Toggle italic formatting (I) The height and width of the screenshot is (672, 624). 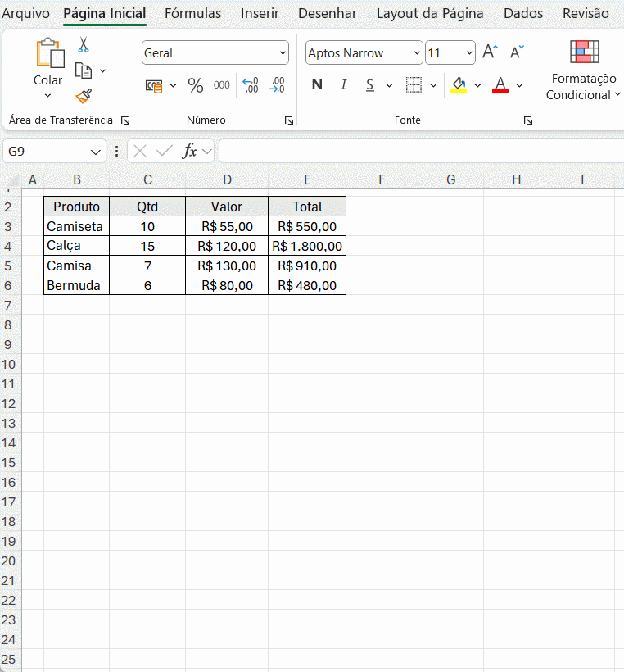pos(344,85)
